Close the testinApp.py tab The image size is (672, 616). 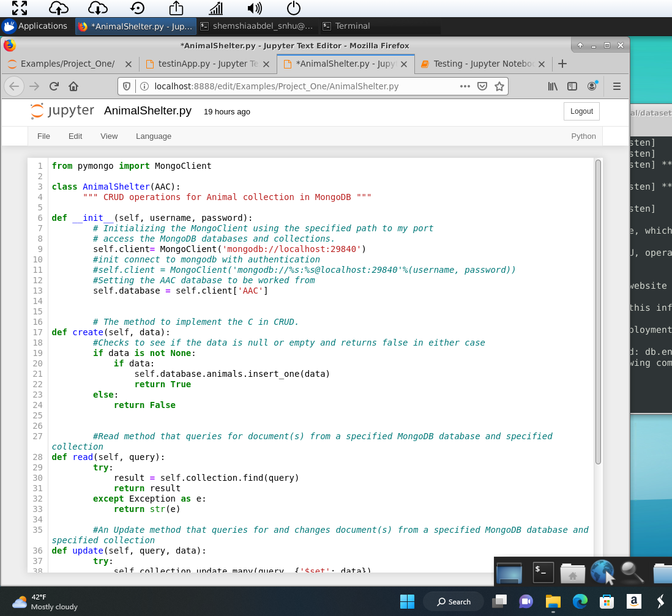tap(266, 64)
